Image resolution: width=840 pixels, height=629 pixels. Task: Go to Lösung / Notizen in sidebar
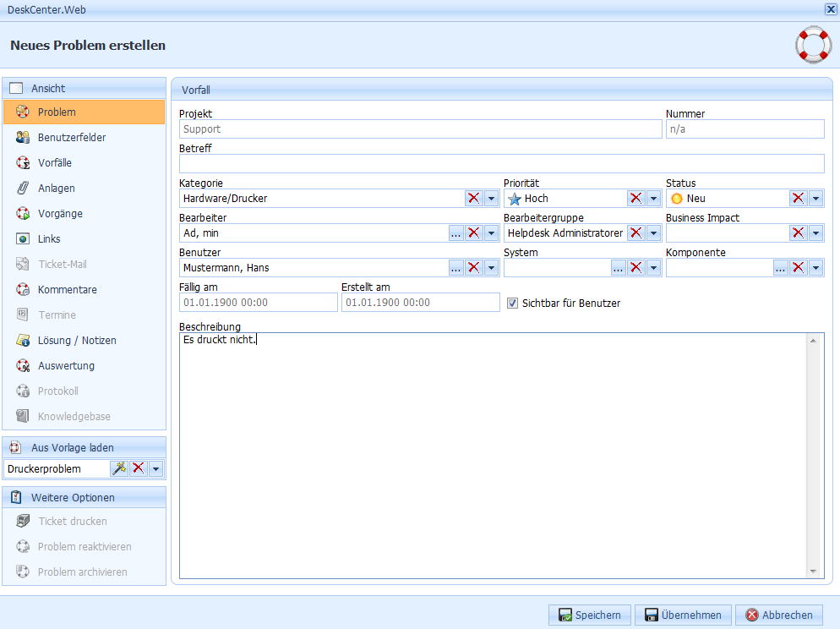point(77,341)
